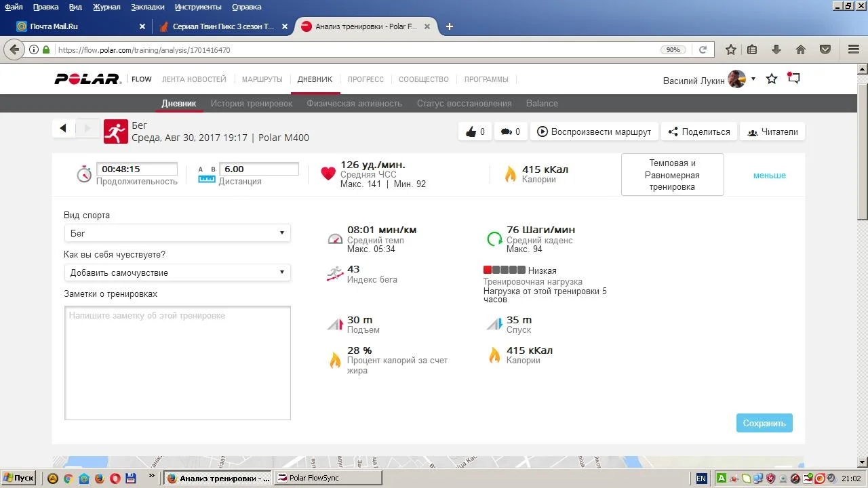Image resolution: width=868 pixels, height=488 pixels.
Task: Collapse the details with the меньше link
Action: [770, 175]
